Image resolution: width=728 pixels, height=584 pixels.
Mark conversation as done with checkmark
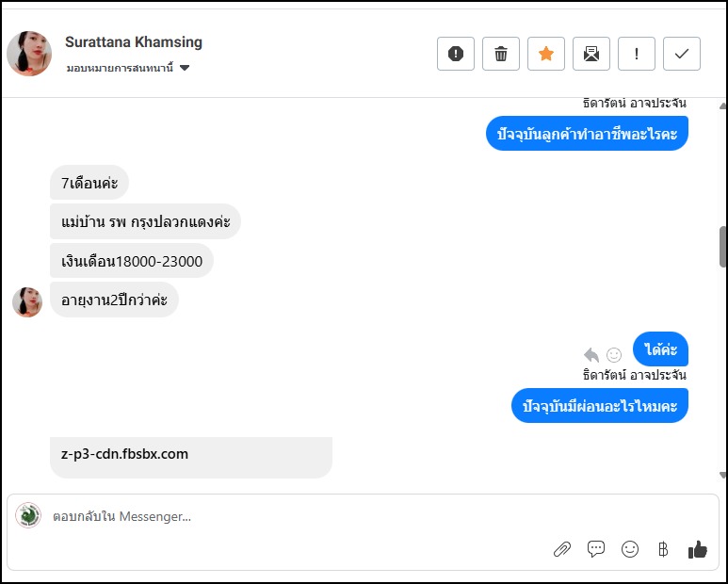pos(682,54)
